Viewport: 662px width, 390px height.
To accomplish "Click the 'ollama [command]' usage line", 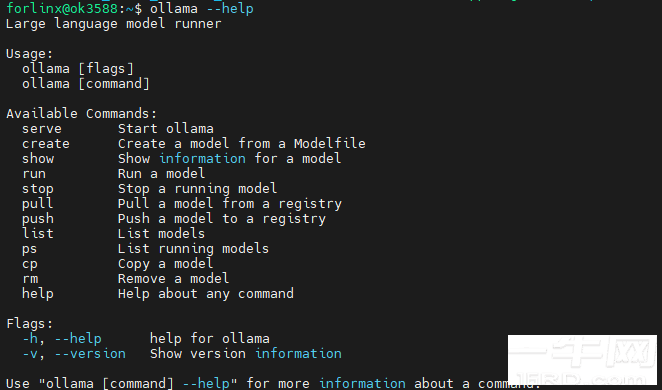I will (x=86, y=84).
